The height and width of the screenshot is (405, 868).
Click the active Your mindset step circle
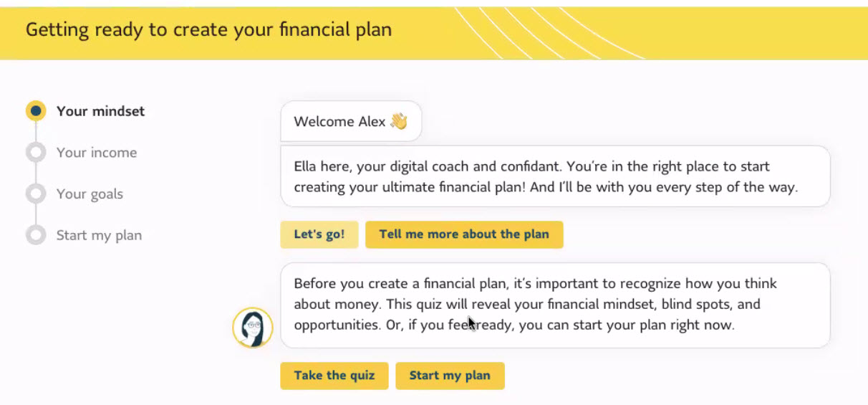(36, 111)
